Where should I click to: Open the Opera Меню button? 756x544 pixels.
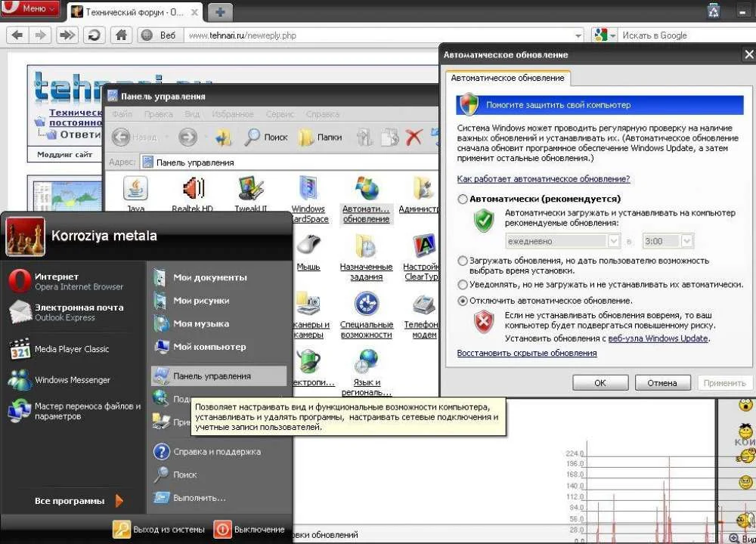(30, 8)
